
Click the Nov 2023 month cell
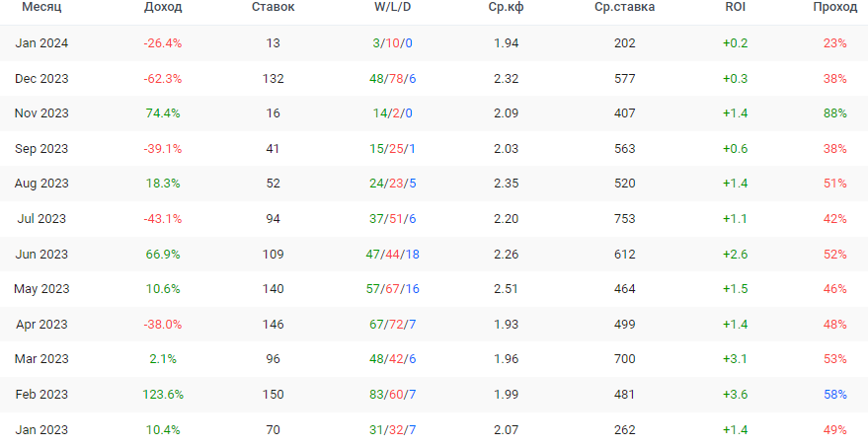41,113
